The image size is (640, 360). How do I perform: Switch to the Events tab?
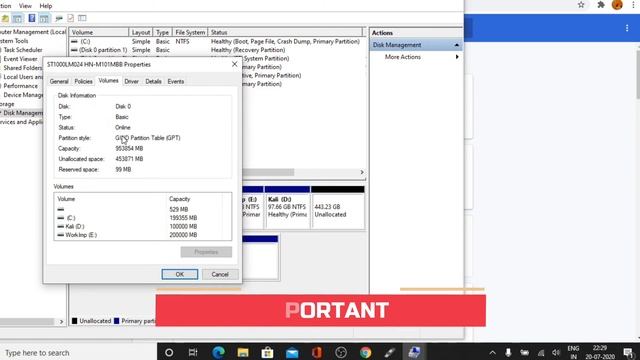point(176,81)
